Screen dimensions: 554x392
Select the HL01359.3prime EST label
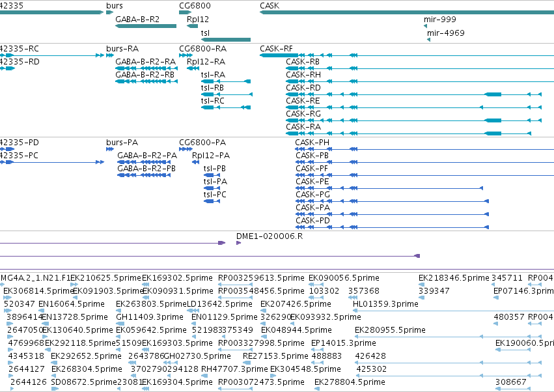[x=385, y=304]
